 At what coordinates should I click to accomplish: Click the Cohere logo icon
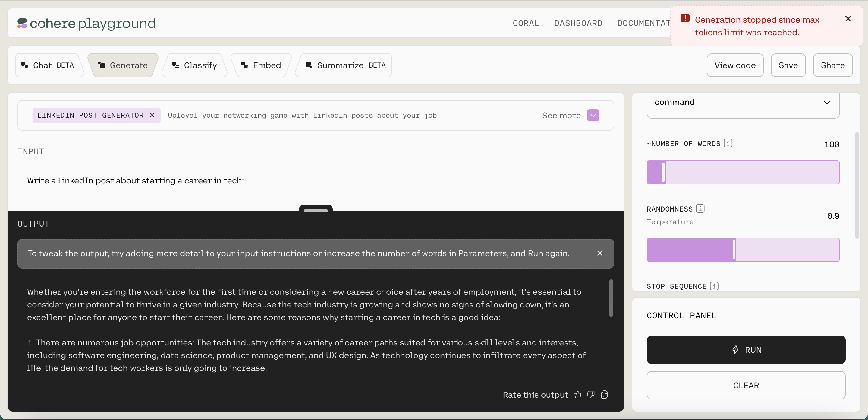pyautogui.click(x=22, y=23)
